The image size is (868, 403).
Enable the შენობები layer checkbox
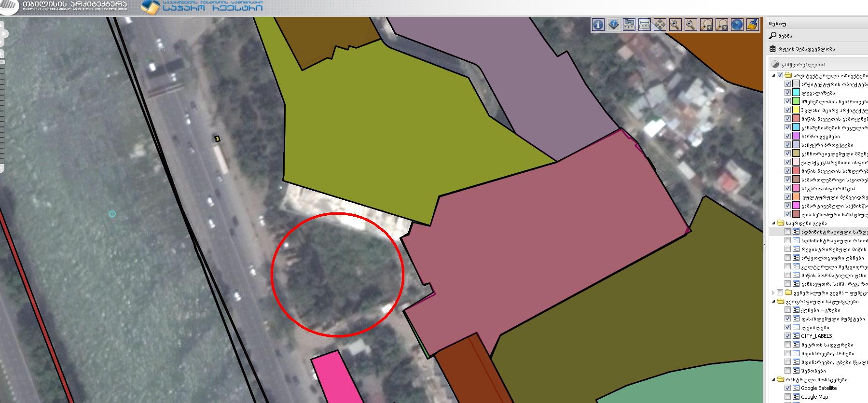[x=788, y=371]
